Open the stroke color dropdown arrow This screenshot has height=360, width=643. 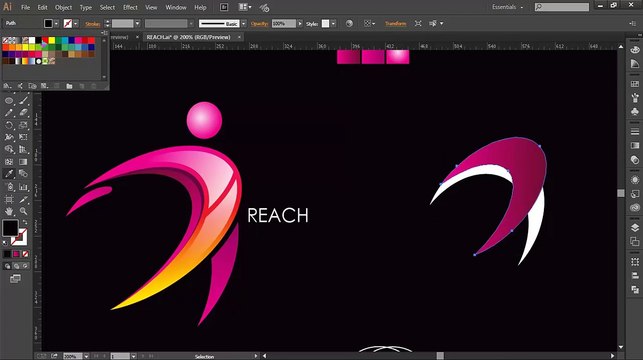coord(75,23)
